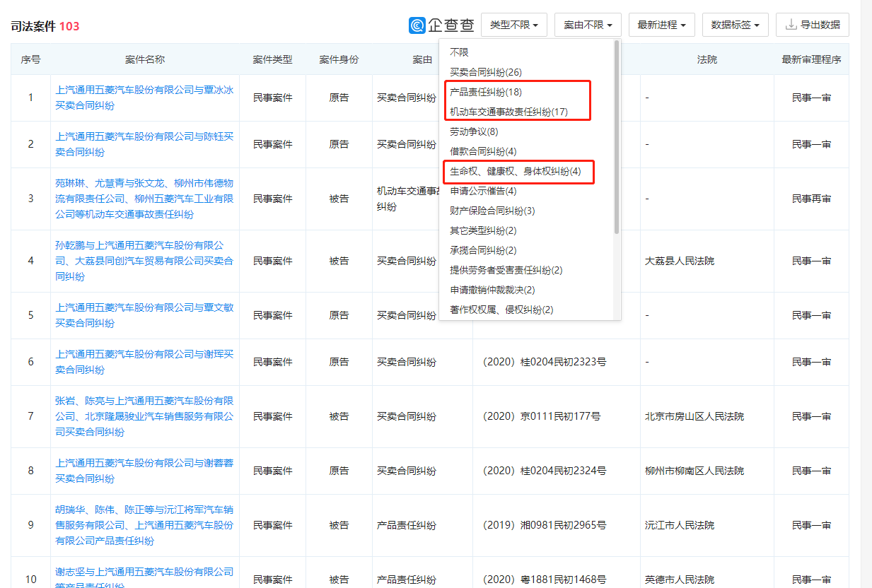Screen dimensions: 872x588
Task: Click the 案件身份 column header
Action: 339,59
